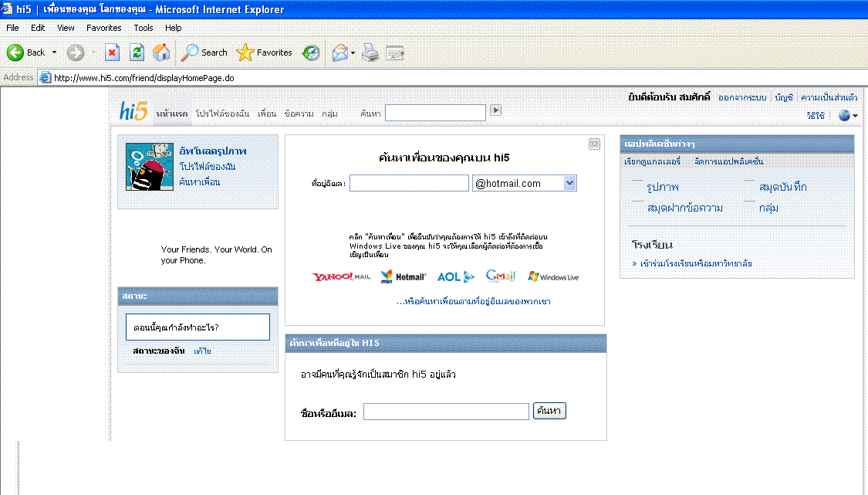Open the History clock icon
This screenshot has height=495, width=868.
coord(311,53)
